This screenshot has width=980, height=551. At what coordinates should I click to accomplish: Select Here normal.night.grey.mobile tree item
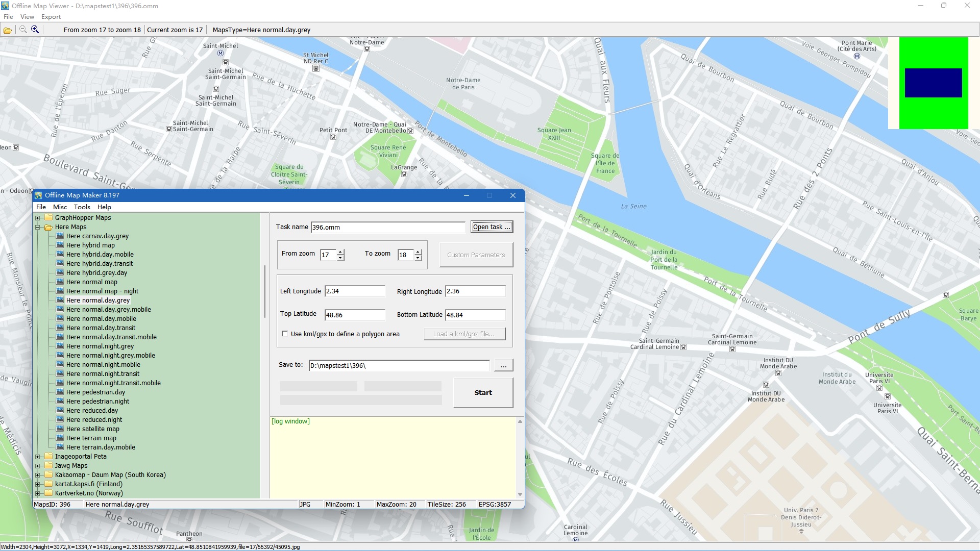(110, 355)
